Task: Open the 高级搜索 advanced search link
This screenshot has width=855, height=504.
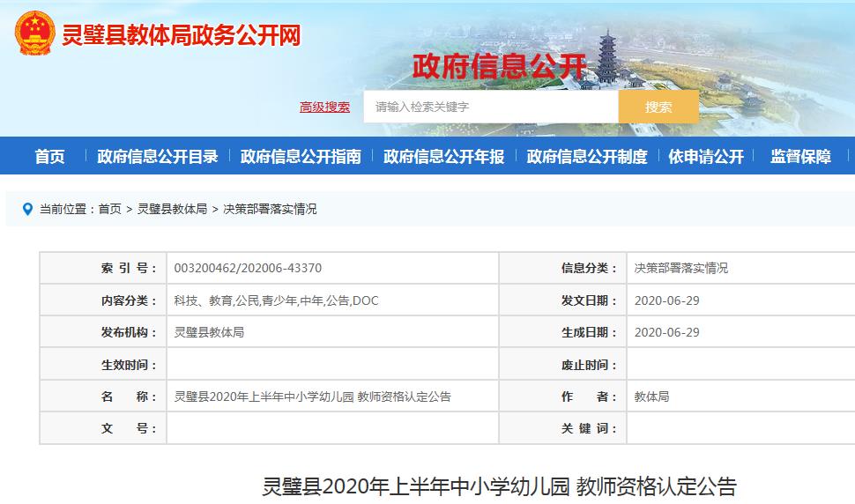Action: click(x=324, y=107)
